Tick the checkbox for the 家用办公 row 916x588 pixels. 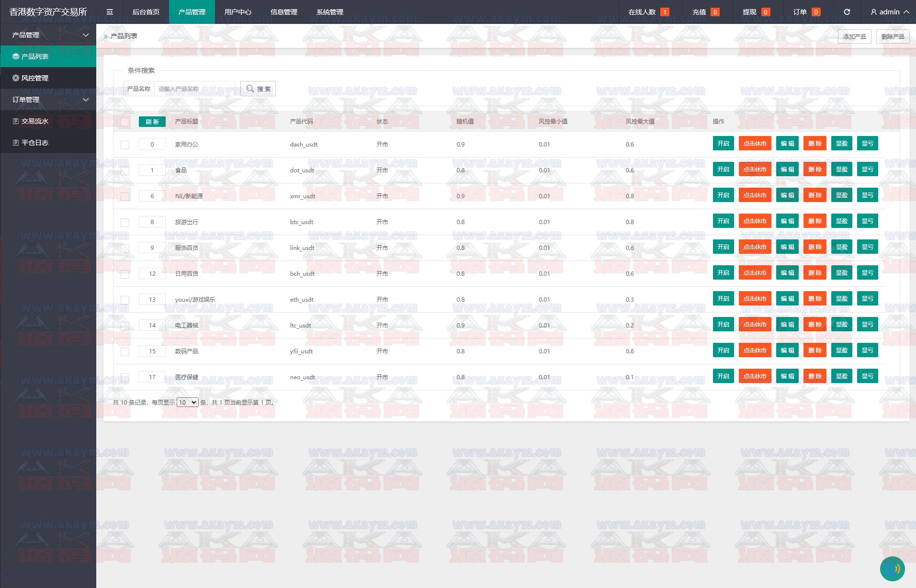125,145
